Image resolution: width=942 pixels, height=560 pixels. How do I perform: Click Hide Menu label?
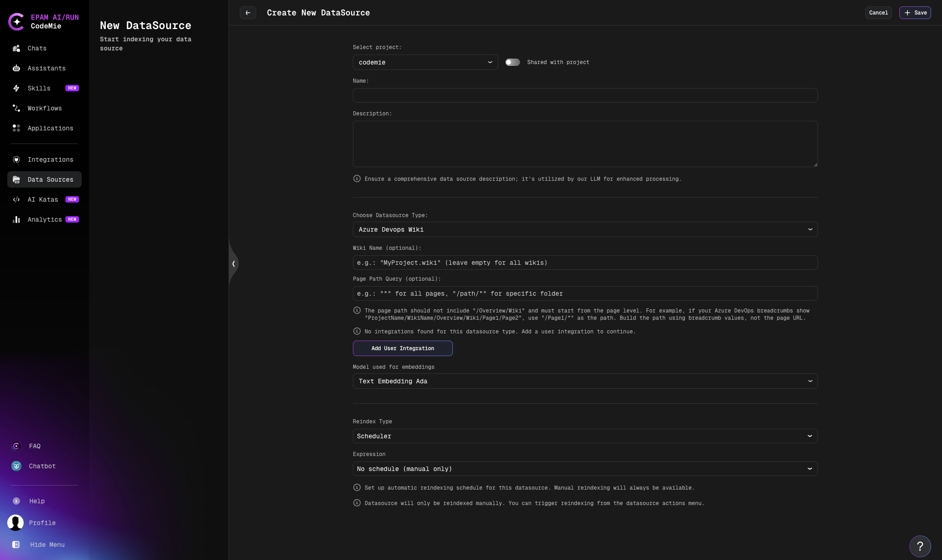[x=48, y=545]
